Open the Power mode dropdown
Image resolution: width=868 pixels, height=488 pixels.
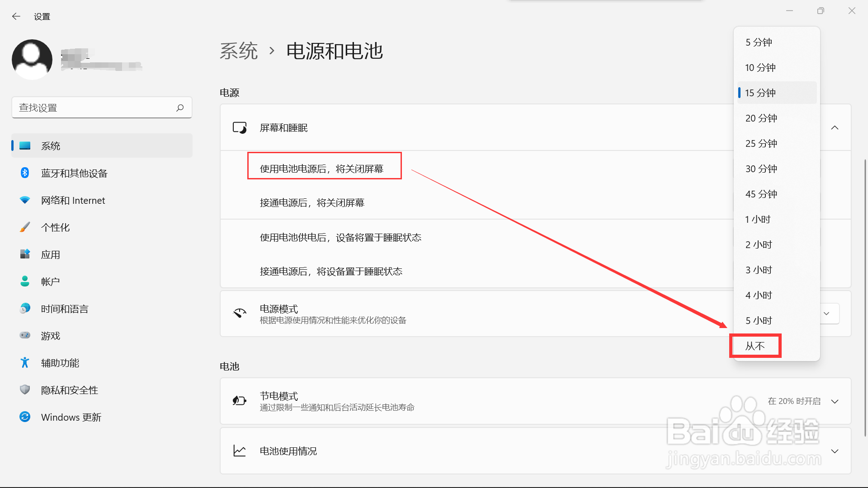click(826, 313)
